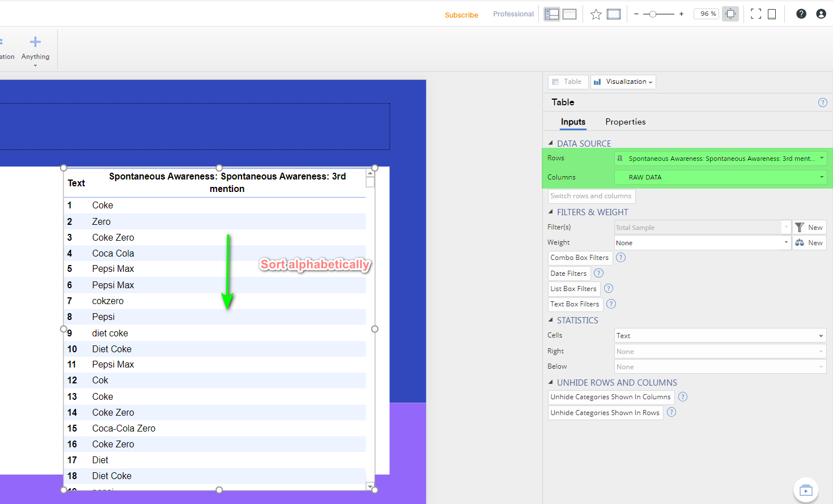Open the Filter(s) Total Sample dropdown

click(x=703, y=227)
